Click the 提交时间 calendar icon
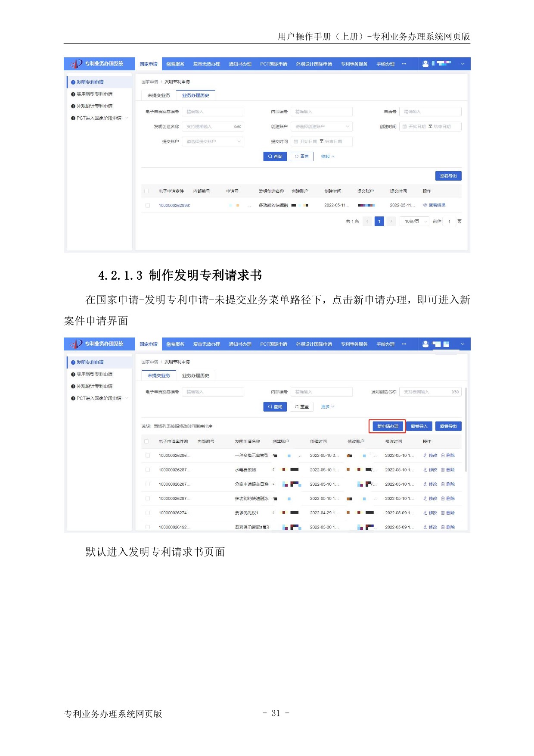Image resolution: width=534 pixels, height=756 pixels. (295, 141)
